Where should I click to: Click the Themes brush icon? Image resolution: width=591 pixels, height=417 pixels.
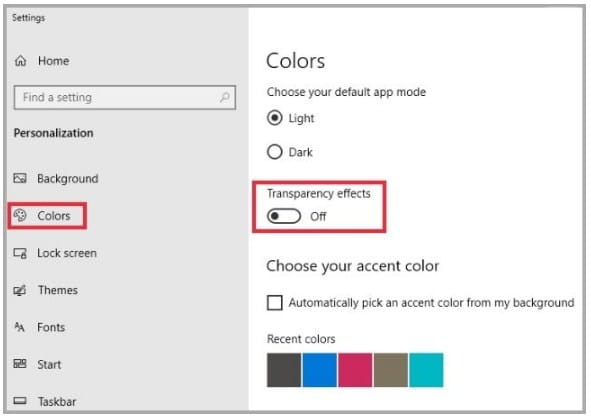pos(20,290)
